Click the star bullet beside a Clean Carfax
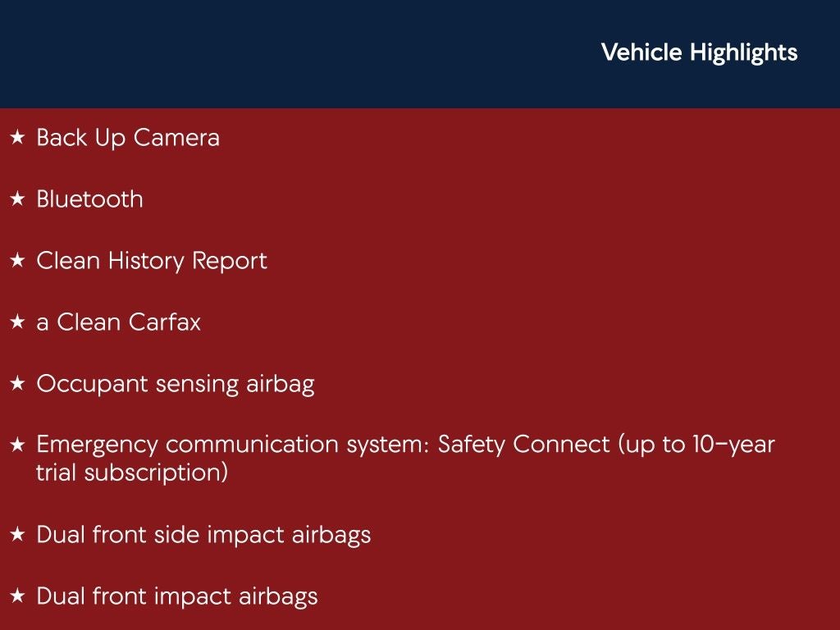Screen dimensions: 840x630 click(17, 322)
